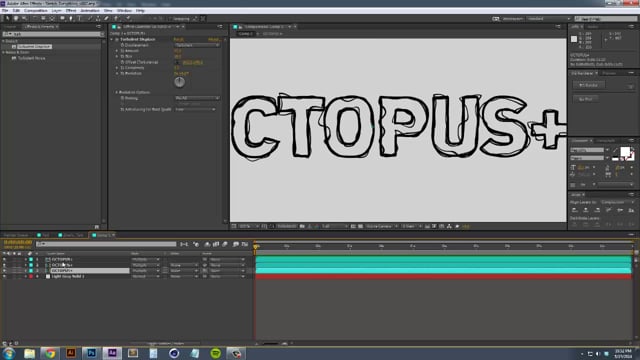Image resolution: width=640 pixels, height=360 pixels.
Task: Click the Evolution rotation dial
Action: 180,82
